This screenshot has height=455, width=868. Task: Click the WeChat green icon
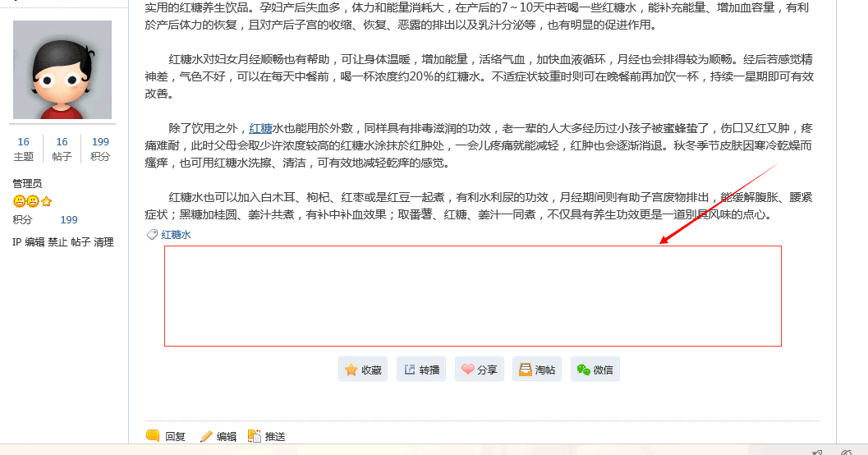click(x=584, y=370)
